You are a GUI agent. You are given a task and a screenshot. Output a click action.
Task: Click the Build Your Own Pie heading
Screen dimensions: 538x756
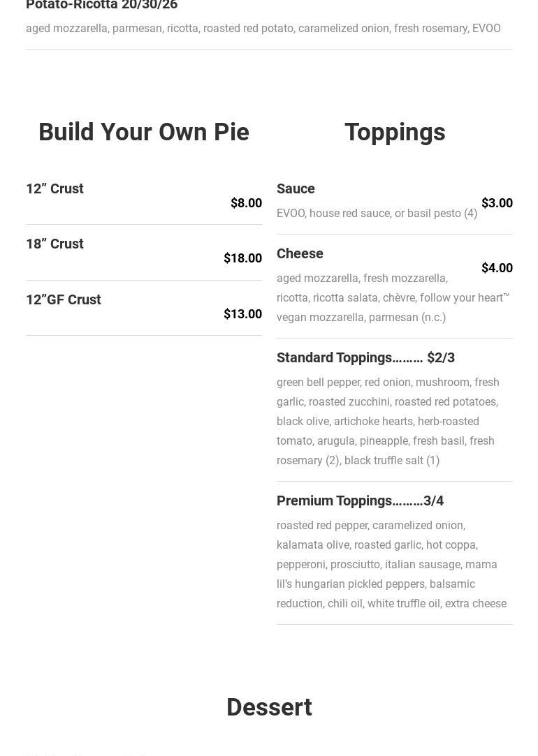[144, 132]
